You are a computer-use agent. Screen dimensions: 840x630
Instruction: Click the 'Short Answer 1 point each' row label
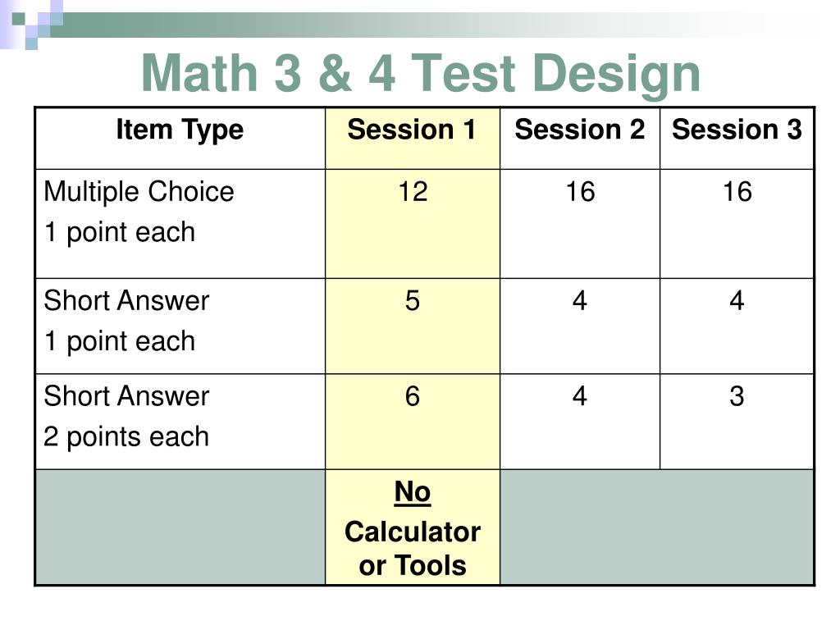click(126, 321)
